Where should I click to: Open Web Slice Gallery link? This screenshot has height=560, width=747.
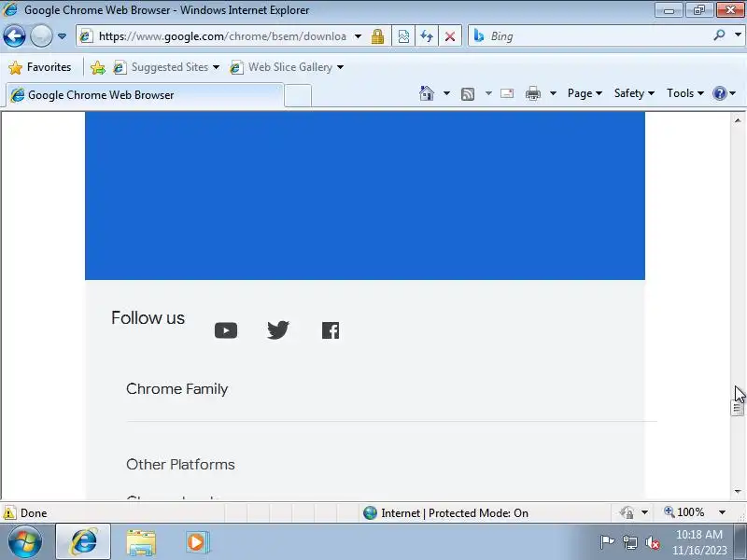pos(282,67)
